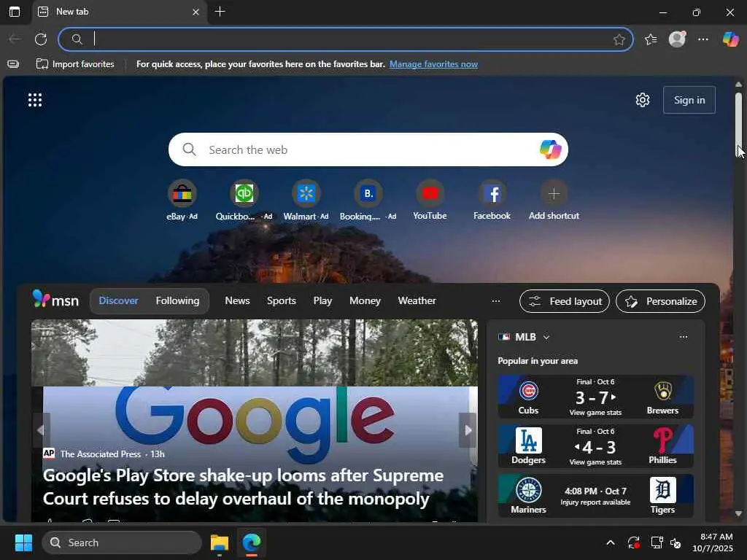Open the Cubs vs Brewers game card

tap(595, 397)
